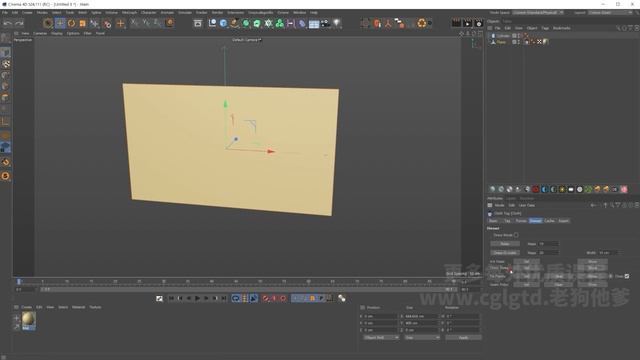Select the Plane object in Object Manager

point(501,42)
